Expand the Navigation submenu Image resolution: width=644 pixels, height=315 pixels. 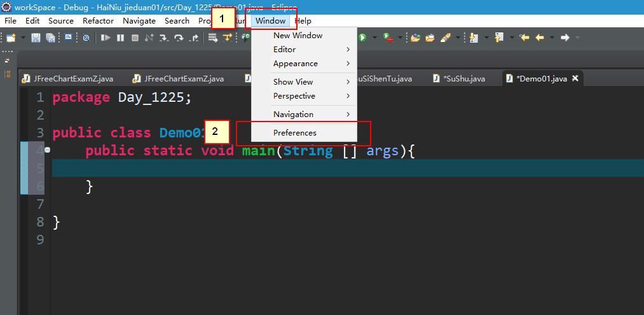305,115
